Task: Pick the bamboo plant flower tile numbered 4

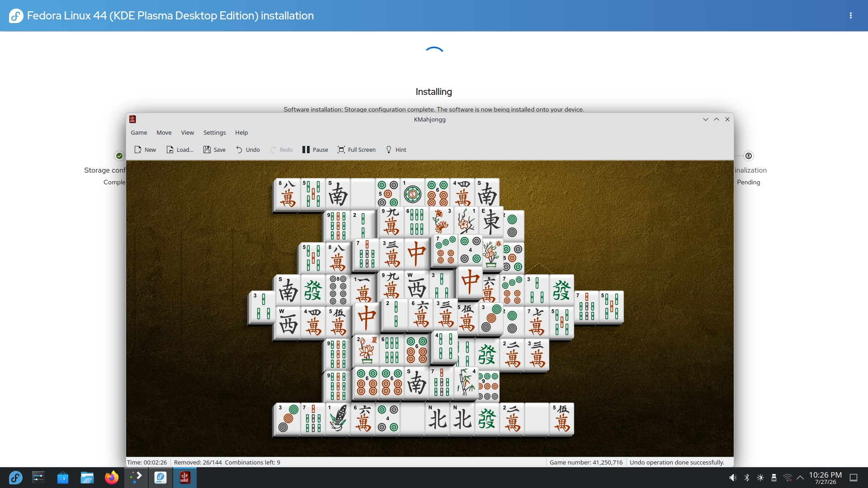Action: point(466,382)
